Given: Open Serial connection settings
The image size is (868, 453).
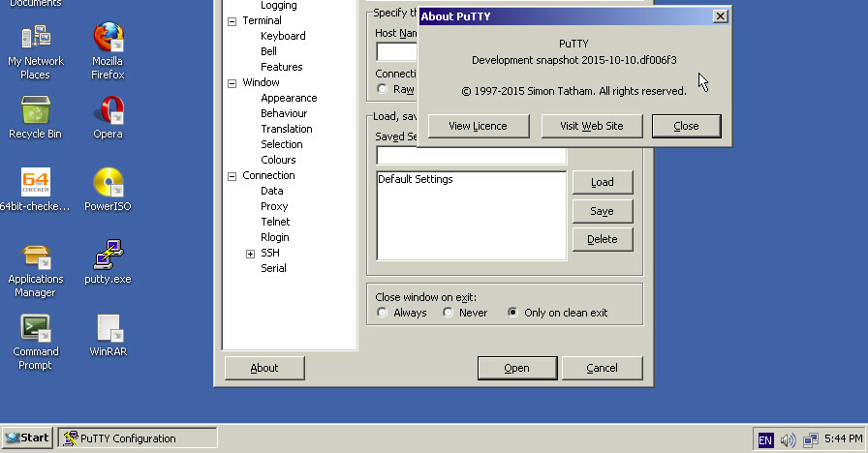Looking at the screenshot, I should [273, 268].
